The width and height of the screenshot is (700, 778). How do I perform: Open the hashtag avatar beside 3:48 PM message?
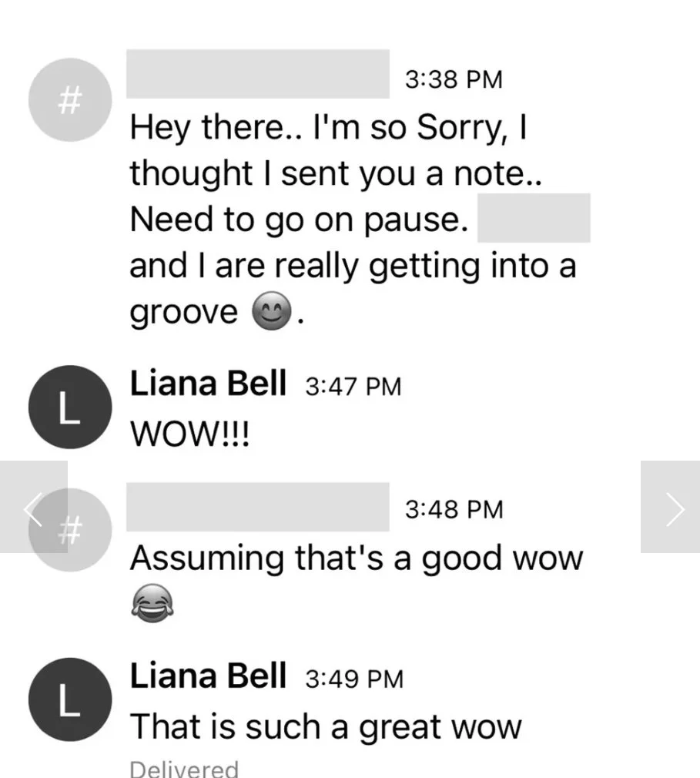(70, 530)
